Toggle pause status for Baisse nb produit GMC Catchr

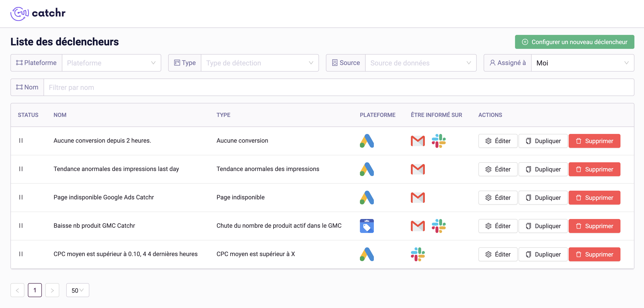21,226
